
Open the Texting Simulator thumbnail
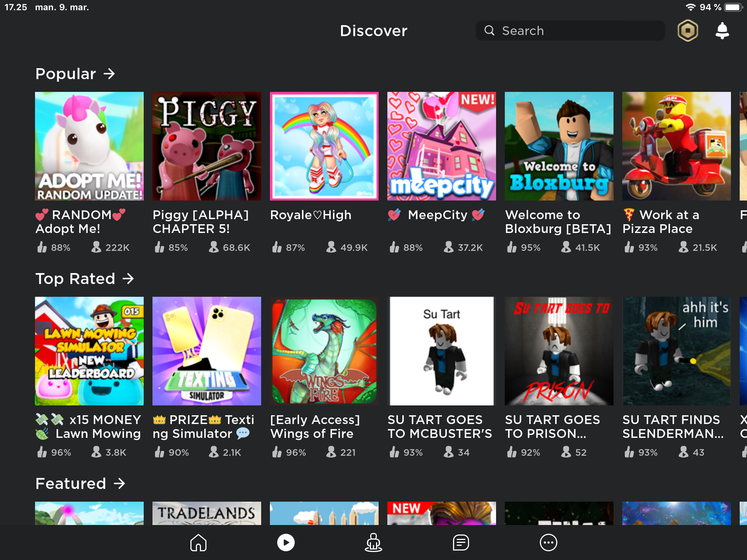pos(207,351)
